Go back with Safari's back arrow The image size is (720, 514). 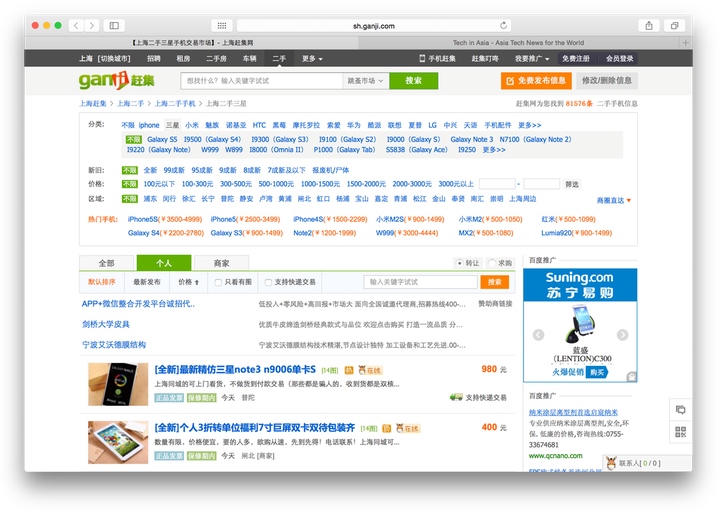tap(76, 26)
